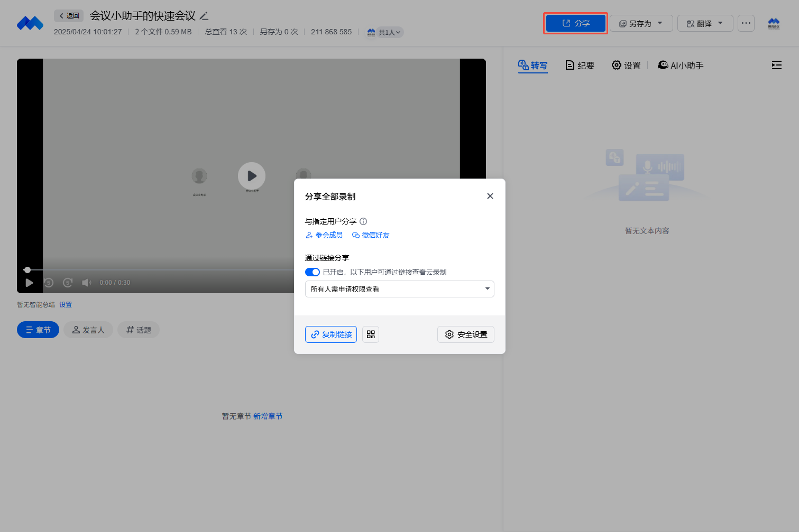The height and width of the screenshot is (532, 799).
Task: Open the 所有人需申请权限查看 permission dropdown
Action: tap(400, 289)
